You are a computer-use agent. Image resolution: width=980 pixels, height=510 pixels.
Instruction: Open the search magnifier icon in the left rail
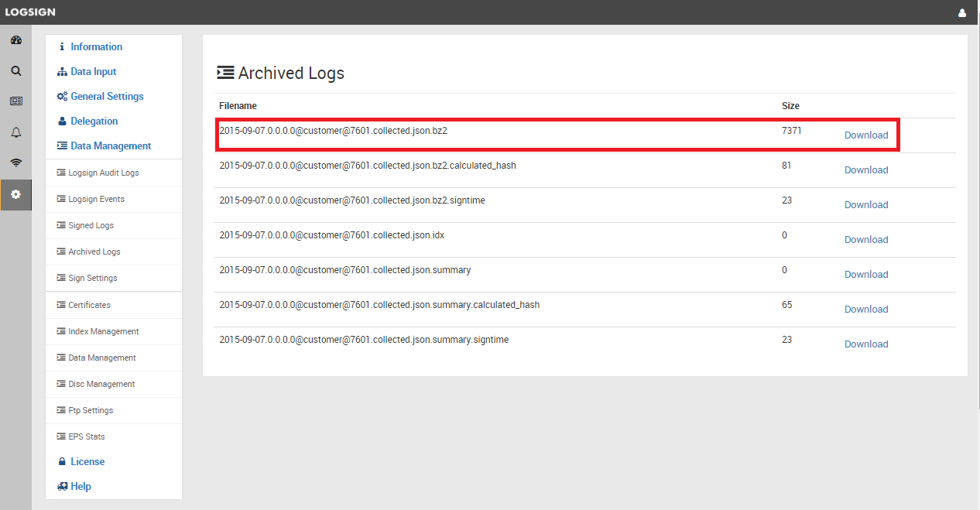(x=15, y=70)
